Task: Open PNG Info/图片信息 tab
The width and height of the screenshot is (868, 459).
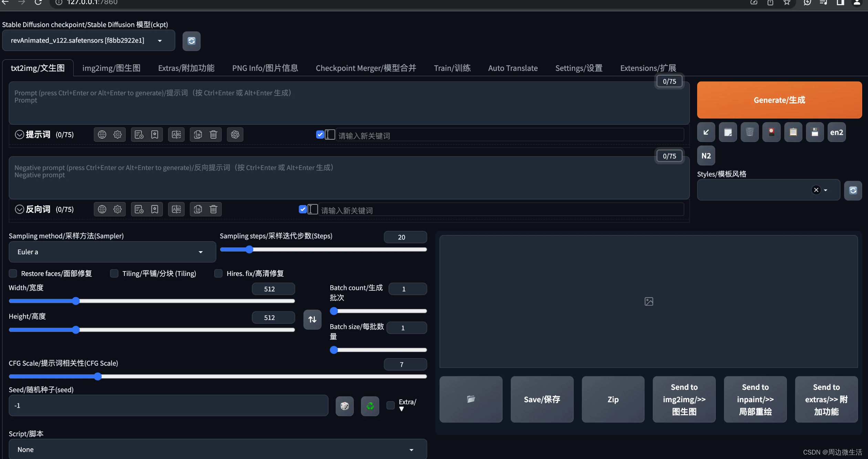Action: click(265, 68)
